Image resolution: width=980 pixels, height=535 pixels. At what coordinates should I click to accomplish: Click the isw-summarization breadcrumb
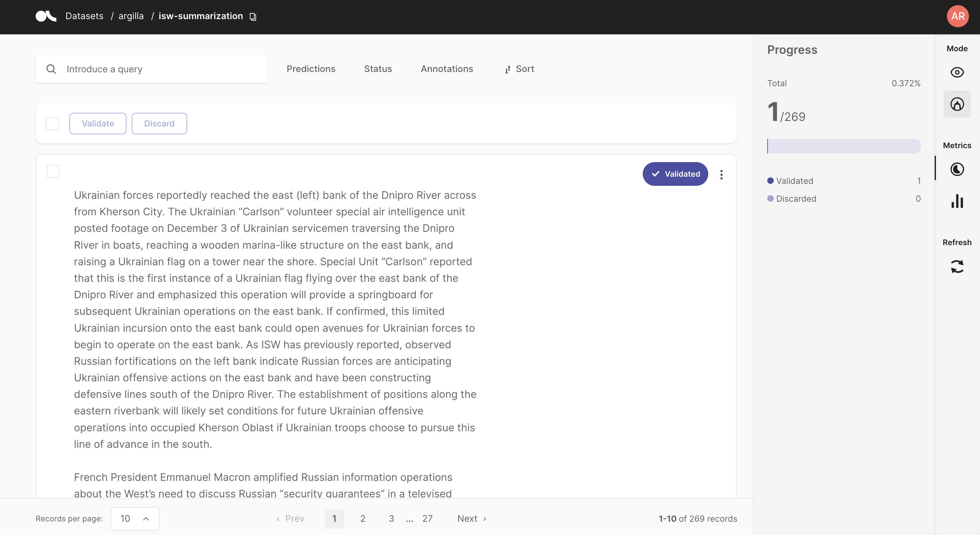pyautogui.click(x=200, y=16)
